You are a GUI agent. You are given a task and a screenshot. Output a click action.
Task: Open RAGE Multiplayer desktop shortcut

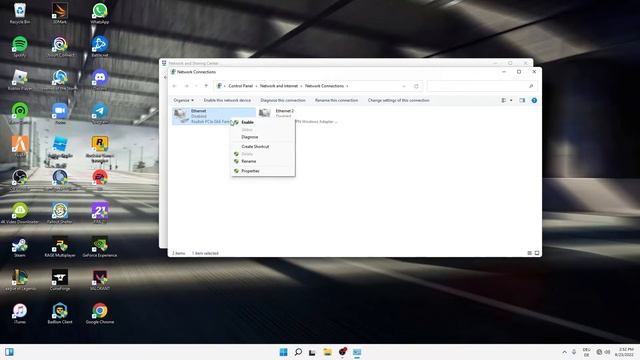60,247
